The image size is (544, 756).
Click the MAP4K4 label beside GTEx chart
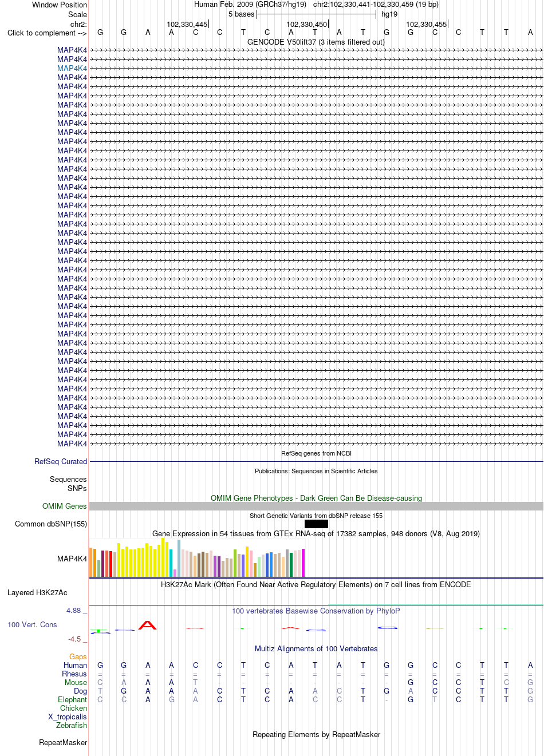coord(72,559)
